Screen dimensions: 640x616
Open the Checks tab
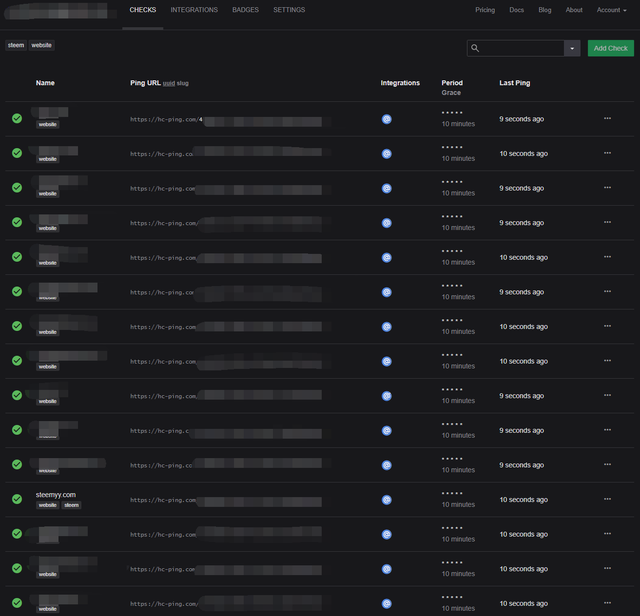pyautogui.click(x=142, y=10)
